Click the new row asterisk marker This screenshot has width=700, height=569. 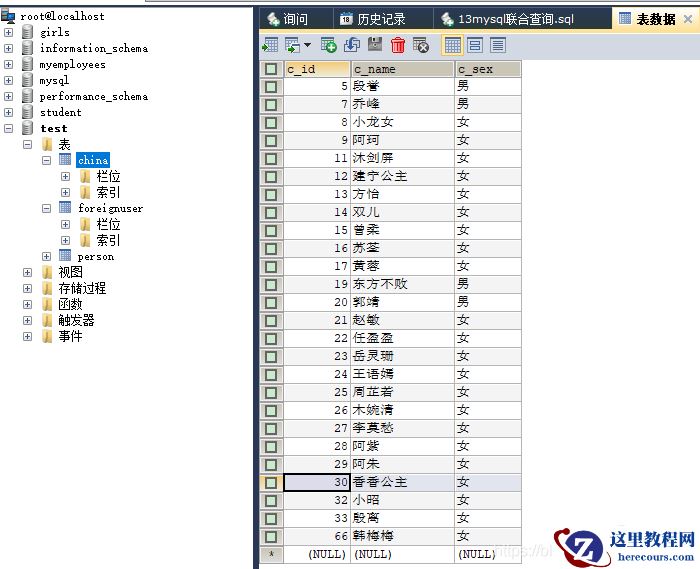pyautogui.click(x=271, y=554)
